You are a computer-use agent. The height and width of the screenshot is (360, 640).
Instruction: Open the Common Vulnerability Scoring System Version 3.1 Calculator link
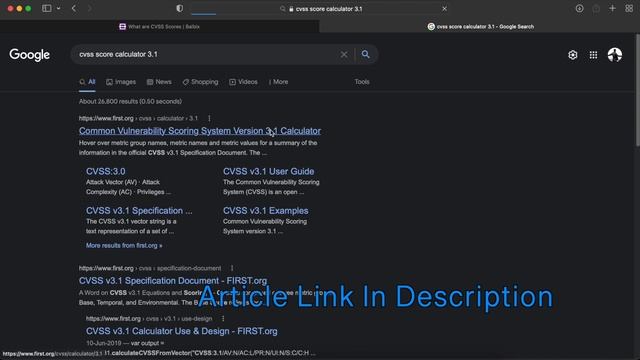(x=200, y=131)
